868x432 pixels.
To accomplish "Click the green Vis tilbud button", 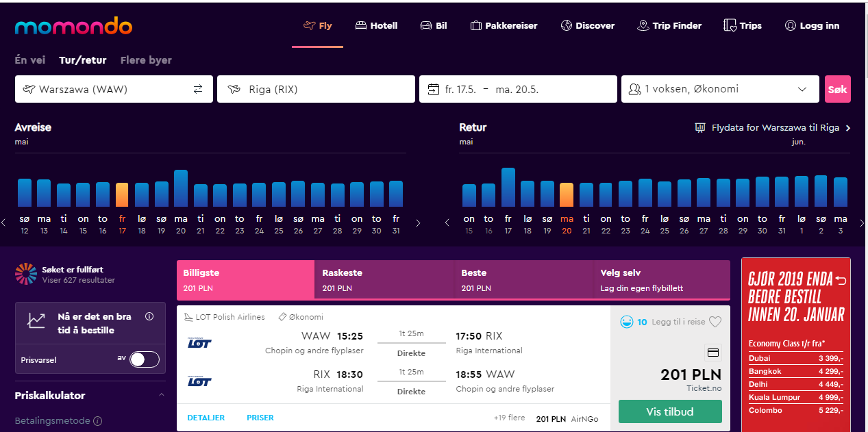I will [x=670, y=411].
